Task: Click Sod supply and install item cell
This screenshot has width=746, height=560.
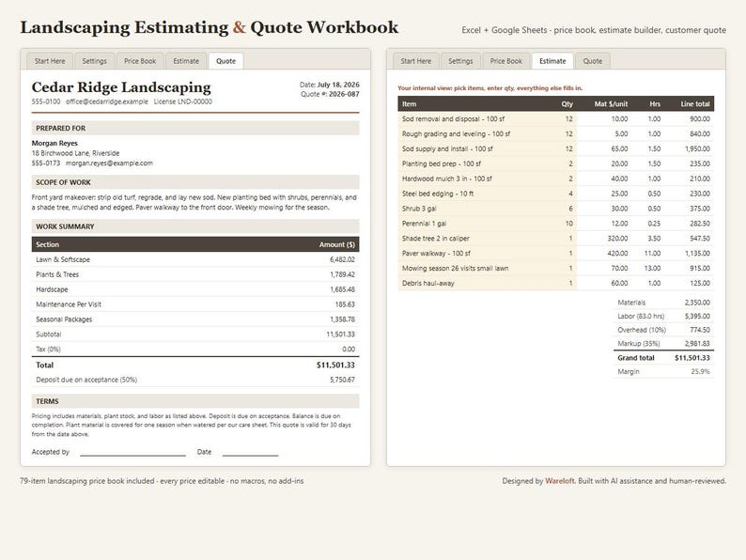Action: (x=475, y=148)
